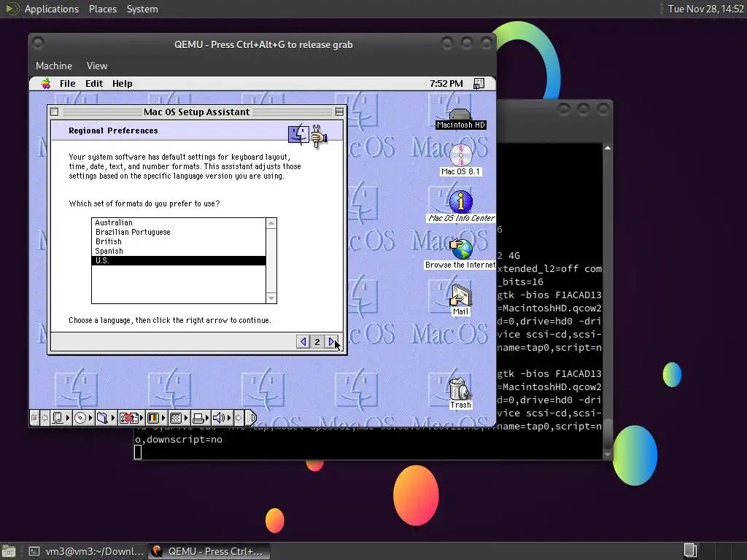Click the date and time in top panel
This screenshot has height=560, width=747.
click(705, 9)
